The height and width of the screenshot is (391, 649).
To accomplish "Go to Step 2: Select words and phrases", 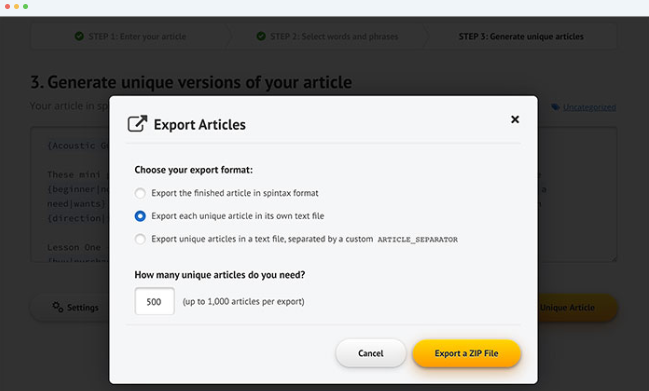I will coord(327,36).
